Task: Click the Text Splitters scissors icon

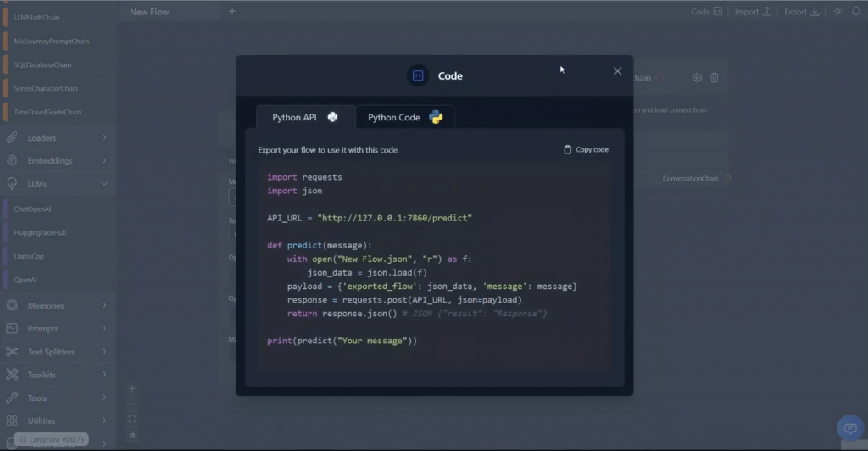Action: 12,352
